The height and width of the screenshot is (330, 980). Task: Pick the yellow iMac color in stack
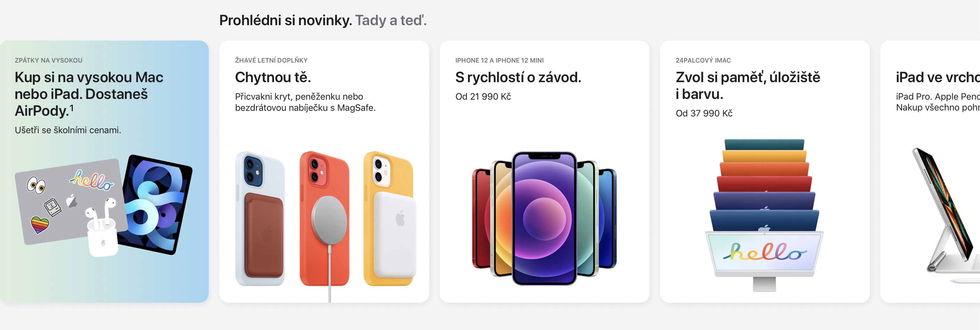coord(764,157)
